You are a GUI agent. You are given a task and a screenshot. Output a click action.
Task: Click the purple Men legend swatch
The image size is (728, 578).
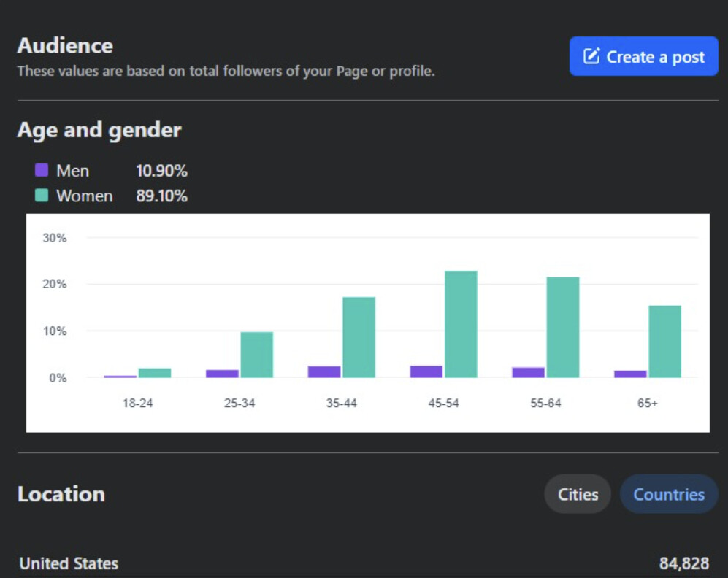[42, 170]
